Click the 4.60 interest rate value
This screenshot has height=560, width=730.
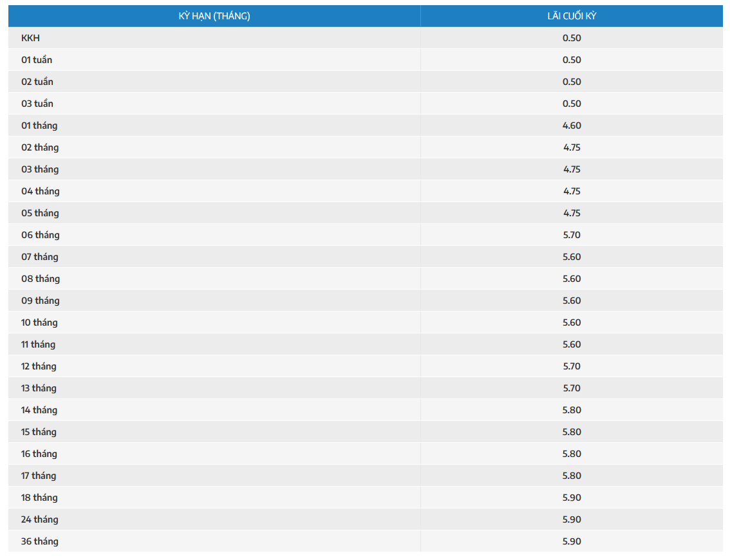[x=572, y=126]
